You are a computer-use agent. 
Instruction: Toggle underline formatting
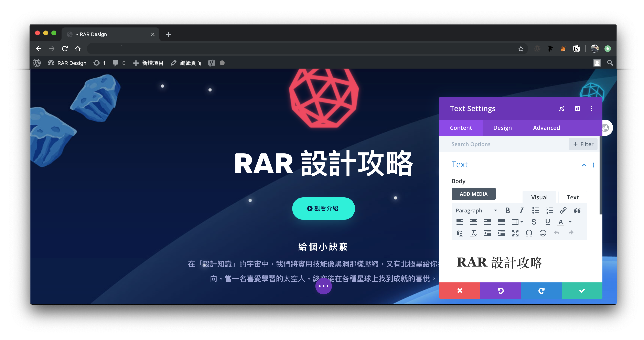[x=547, y=222]
